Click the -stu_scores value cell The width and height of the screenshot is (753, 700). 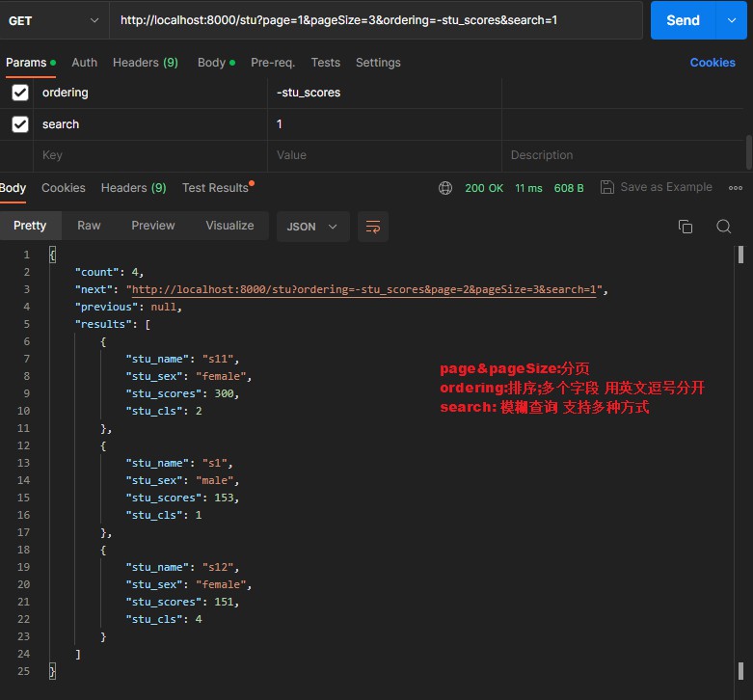385,93
